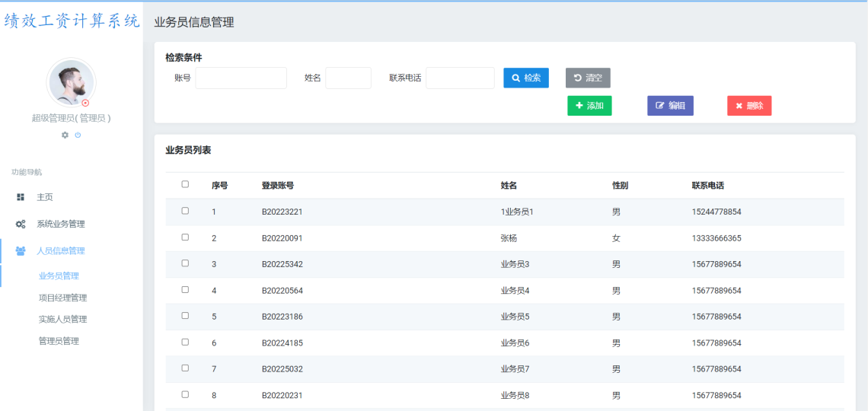Check the checkbox for row B20224185
Viewport: 868px width, 411px height.
click(186, 342)
